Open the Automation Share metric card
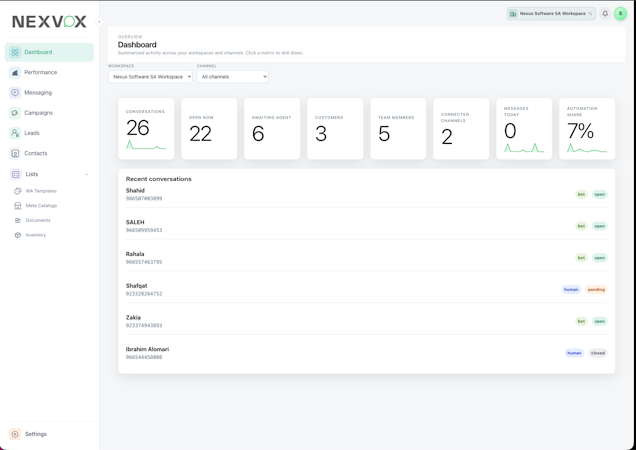Image resolution: width=636 pixels, height=450 pixels. (x=587, y=129)
